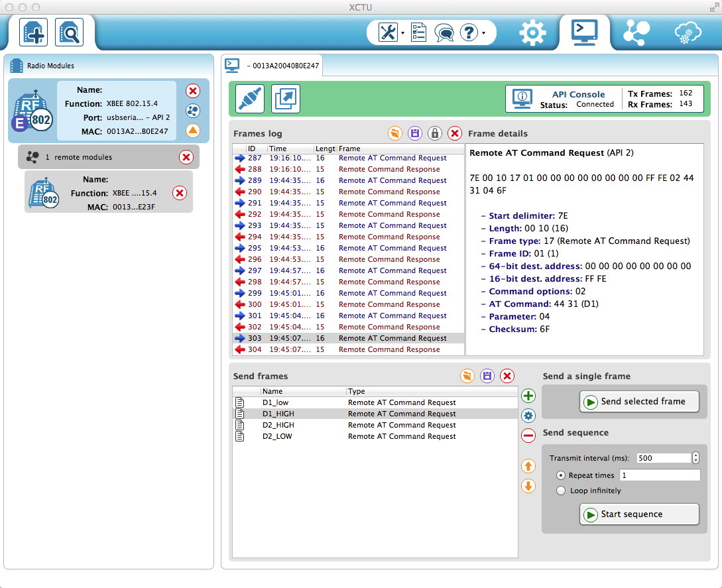Select Loop infinitely option
The width and height of the screenshot is (722, 588).
tap(561, 491)
